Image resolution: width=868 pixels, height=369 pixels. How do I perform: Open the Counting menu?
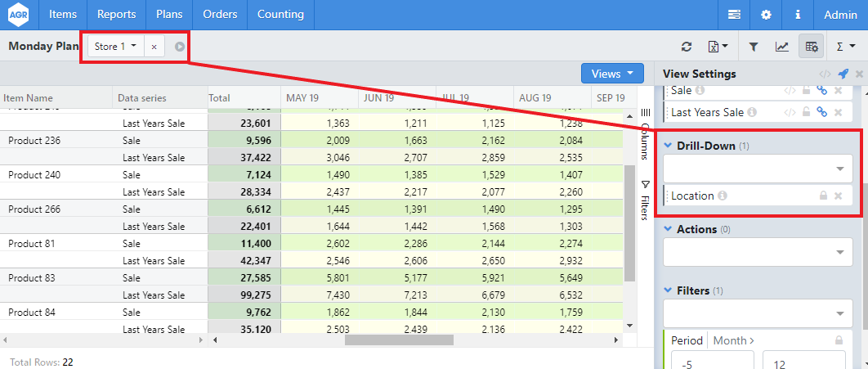tap(280, 15)
